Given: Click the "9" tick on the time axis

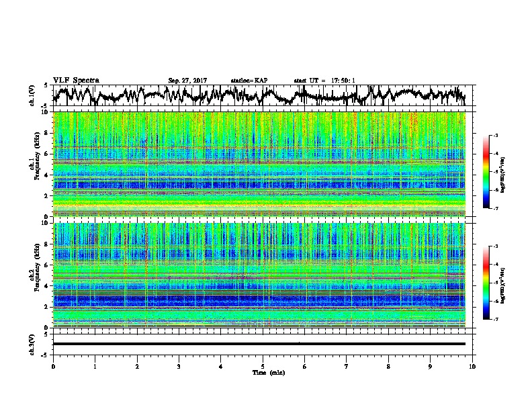Looking at the screenshot, I should tap(430, 367).
